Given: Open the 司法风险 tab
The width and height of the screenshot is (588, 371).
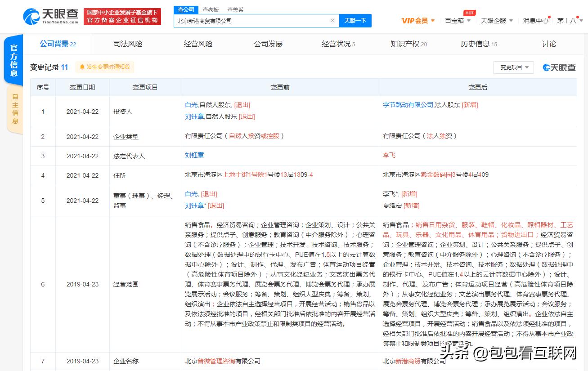Looking at the screenshot, I should point(128,44).
